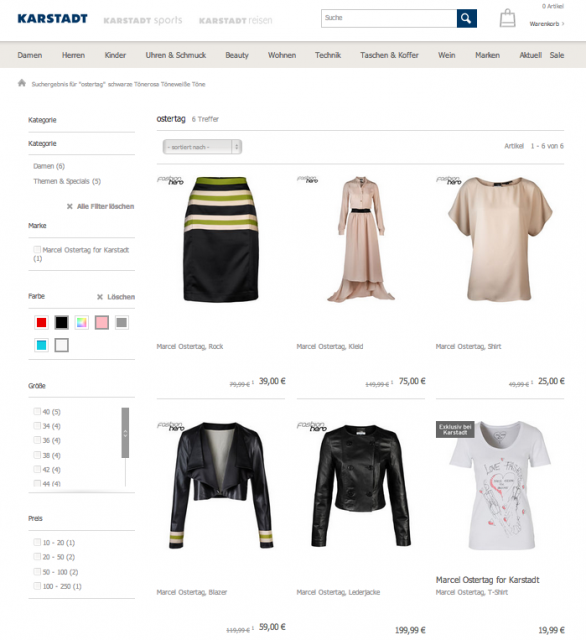Select the red color swatch
The width and height of the screenshot is (586, 640).
coord(42,322)
